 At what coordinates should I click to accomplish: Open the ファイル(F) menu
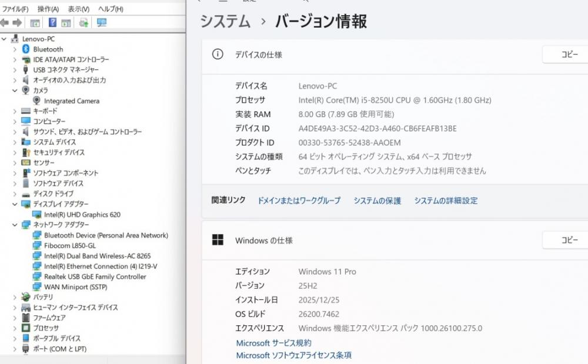(15, 9)
